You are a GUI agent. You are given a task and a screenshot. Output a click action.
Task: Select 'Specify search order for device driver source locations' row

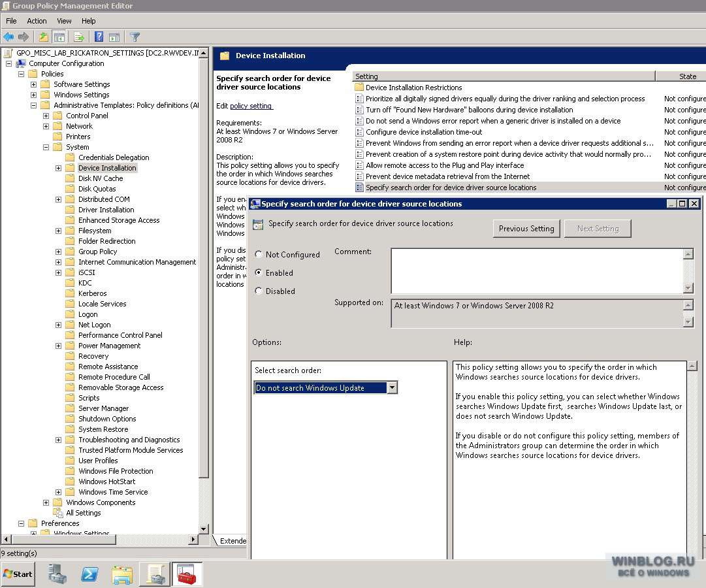coord(529,188)
